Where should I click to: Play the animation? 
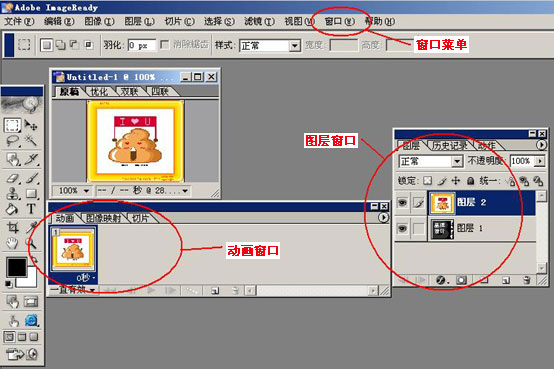(x=151, y=291)
